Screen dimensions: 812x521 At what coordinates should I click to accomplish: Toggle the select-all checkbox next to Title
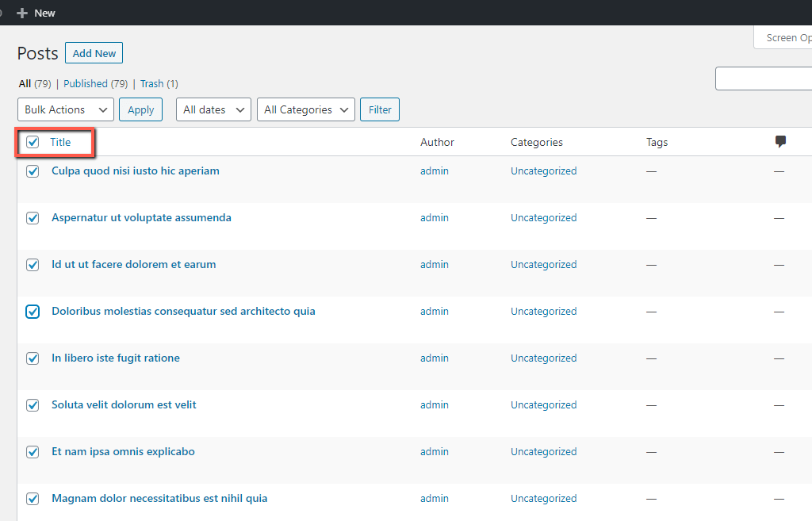point(33,142)
